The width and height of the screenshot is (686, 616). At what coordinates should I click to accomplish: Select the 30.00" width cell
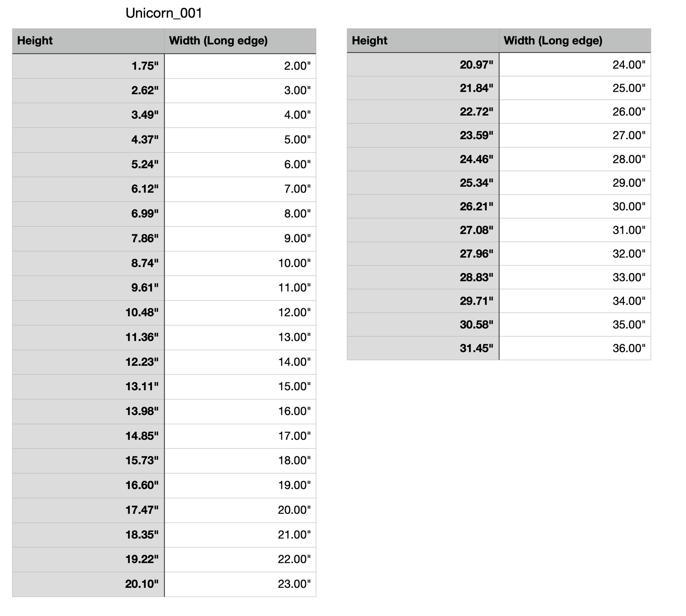click(x=575, y=207)
